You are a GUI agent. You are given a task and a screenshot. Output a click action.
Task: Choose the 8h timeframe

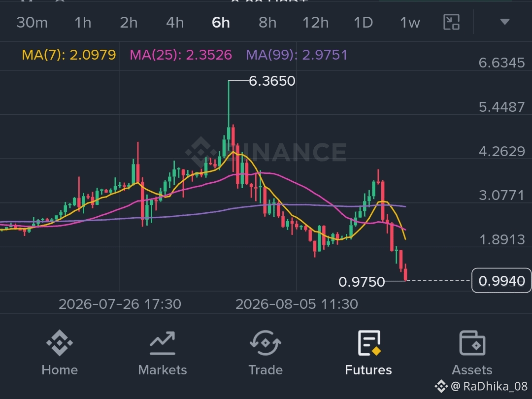[267, 23]
